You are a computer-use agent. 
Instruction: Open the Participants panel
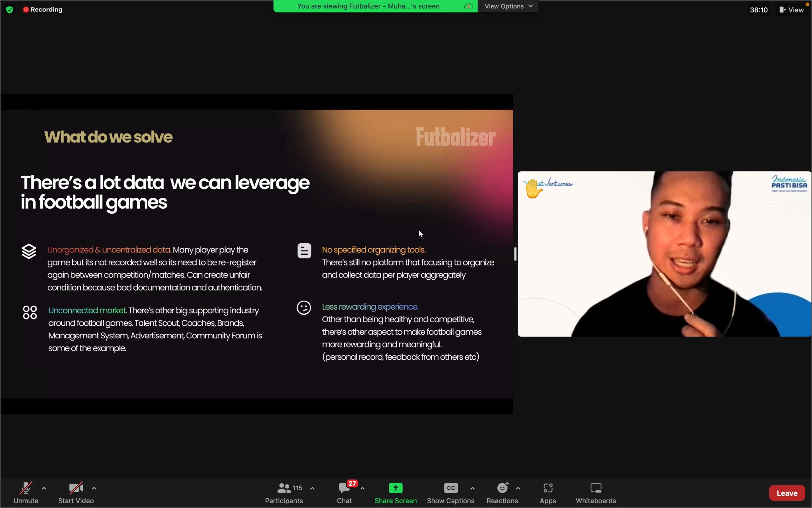pyautogui.click(x=284, y=492)
